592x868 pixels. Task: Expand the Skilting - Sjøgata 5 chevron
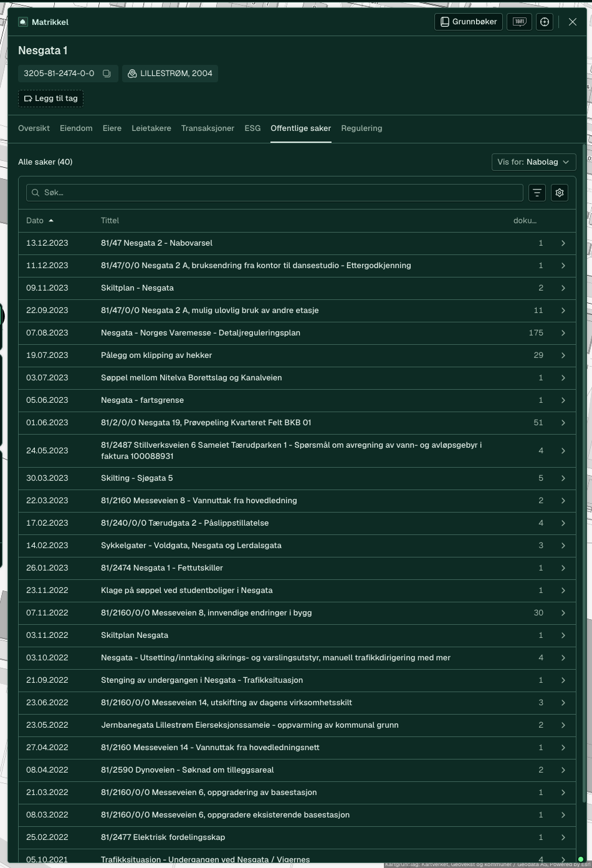pyautogui.click(x=563, y=478)
